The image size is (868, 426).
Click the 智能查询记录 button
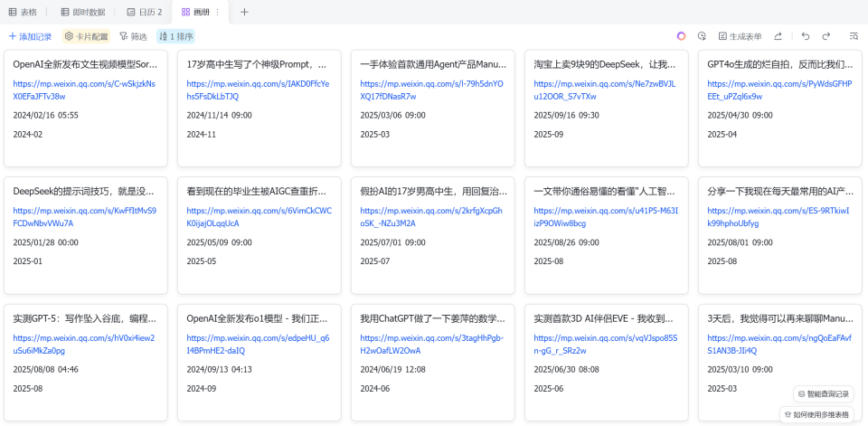(x=824, y=394)
